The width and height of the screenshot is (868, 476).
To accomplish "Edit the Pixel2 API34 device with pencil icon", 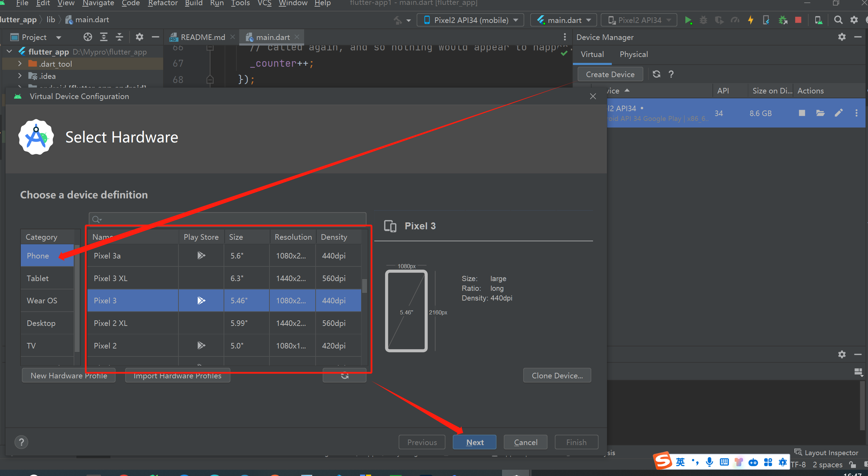I will point(838,113).
